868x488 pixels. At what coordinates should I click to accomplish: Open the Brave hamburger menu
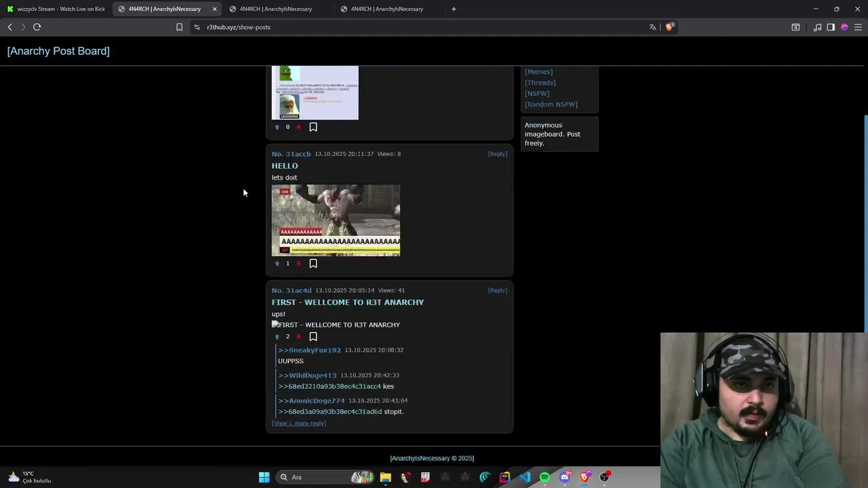[x=858, y=27]
